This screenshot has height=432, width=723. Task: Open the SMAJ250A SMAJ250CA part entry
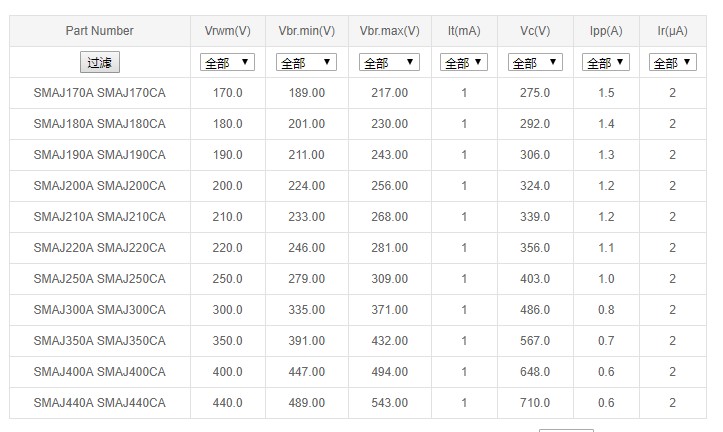(99, 279)
